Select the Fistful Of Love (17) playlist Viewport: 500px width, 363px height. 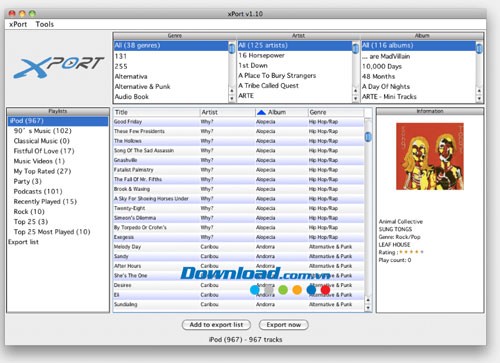(58, 151)
